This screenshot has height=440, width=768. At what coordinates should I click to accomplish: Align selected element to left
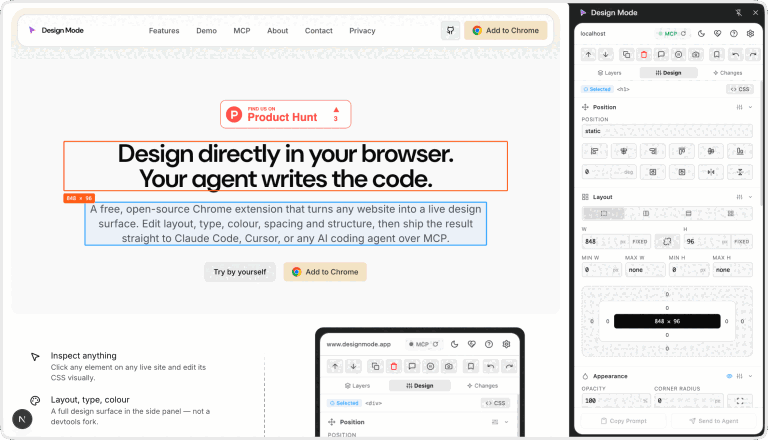pos(595,151)
